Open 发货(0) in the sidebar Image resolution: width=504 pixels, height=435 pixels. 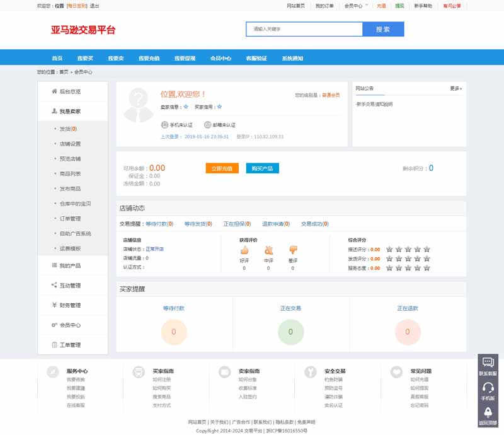point(68,129)
